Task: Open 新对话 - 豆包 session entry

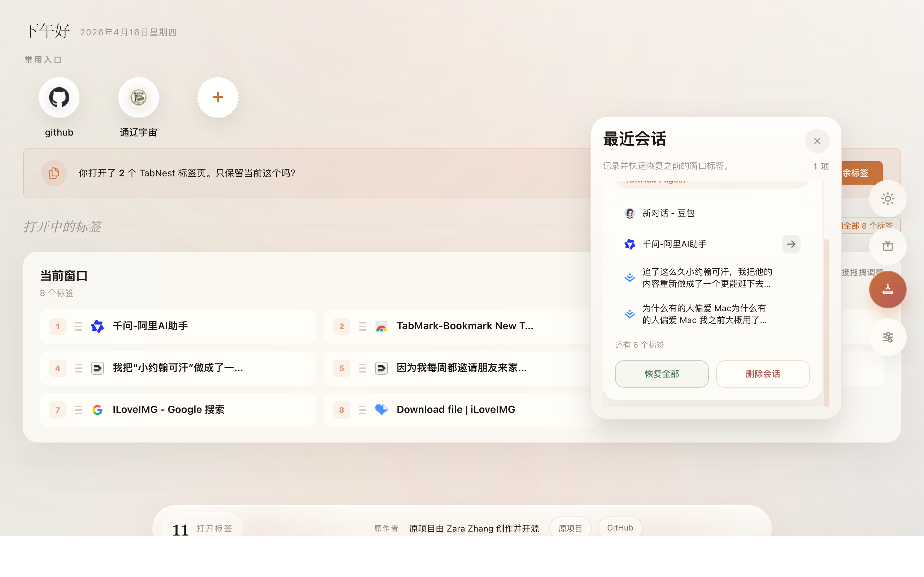Action: (x=668, y=213)
